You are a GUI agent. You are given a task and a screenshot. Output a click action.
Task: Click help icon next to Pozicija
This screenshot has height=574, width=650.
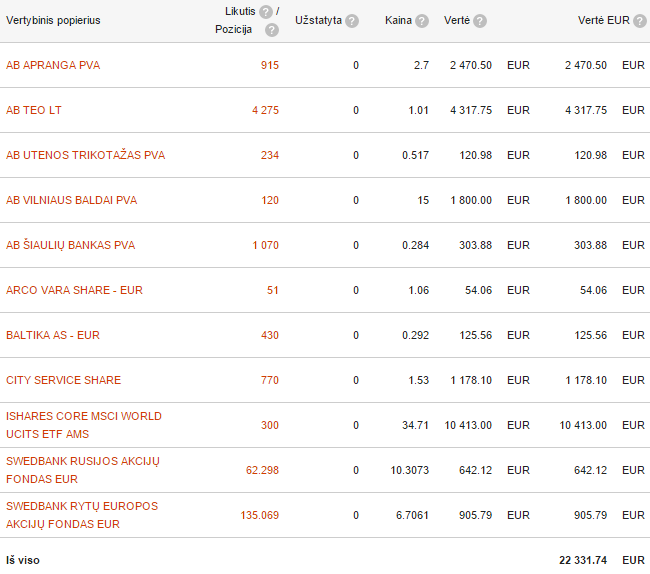tap(272, 30)
